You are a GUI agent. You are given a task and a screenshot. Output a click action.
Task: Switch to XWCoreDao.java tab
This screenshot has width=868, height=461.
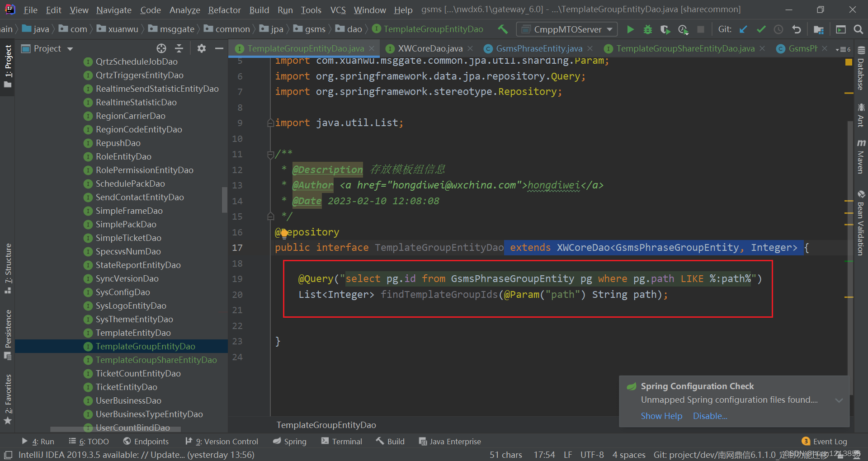coord(430,48)
